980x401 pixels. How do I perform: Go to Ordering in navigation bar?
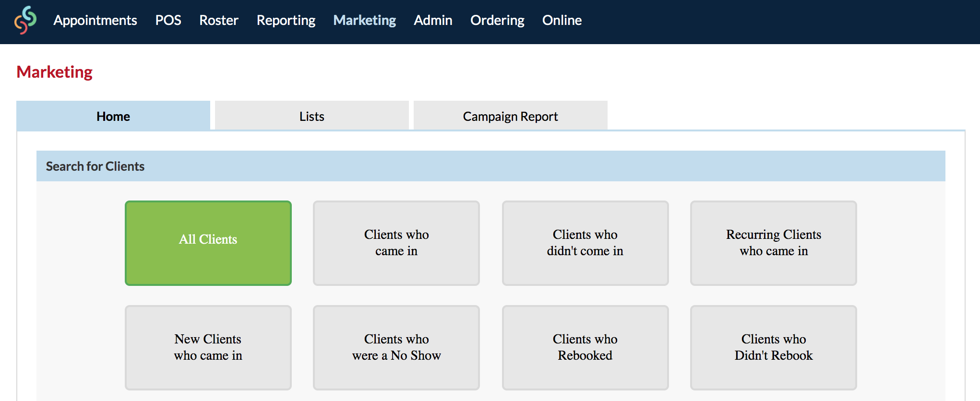[x=497, y=20]
